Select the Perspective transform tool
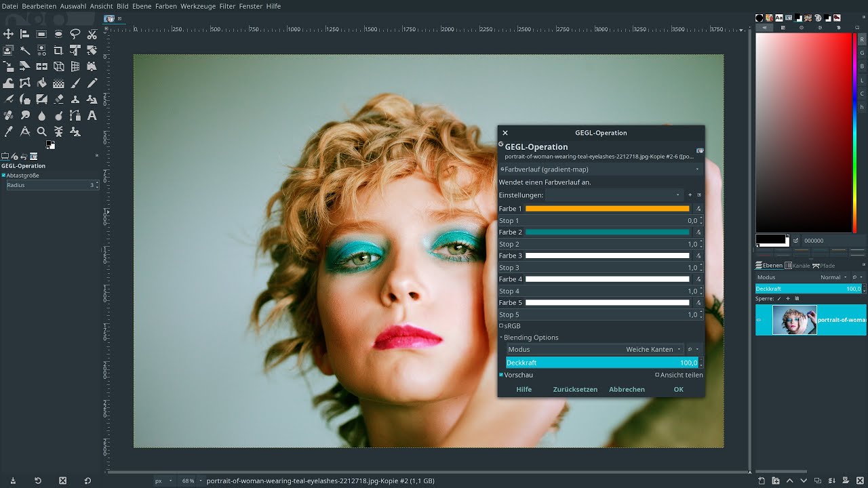Screen dimensions: 868x488 coord(75,66)
